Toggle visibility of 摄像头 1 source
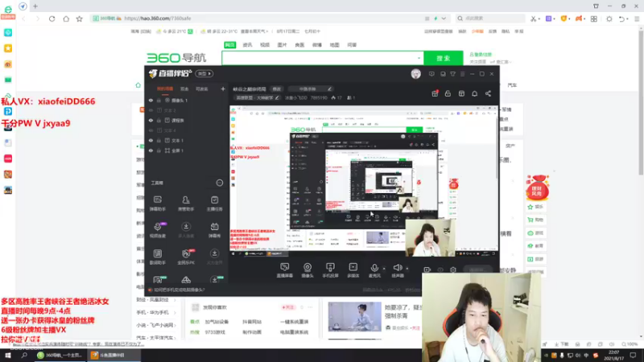Image resolution: width=644 pixels, height=362 pixels. (151, 100)
